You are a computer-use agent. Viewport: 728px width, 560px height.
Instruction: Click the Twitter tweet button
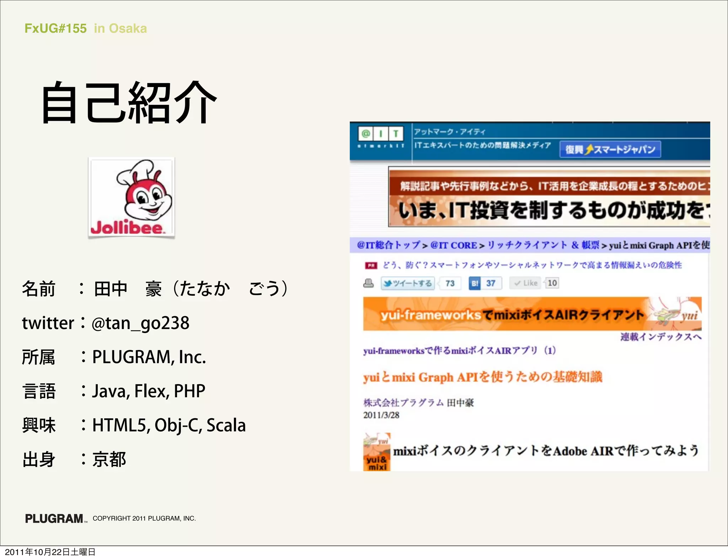pos(408,283)
